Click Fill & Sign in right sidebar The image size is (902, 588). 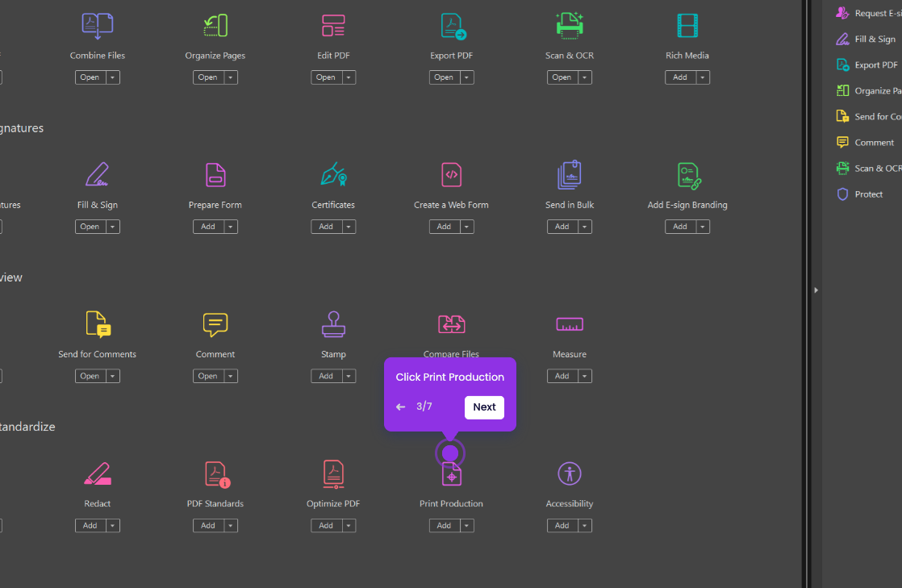[867, 40]
